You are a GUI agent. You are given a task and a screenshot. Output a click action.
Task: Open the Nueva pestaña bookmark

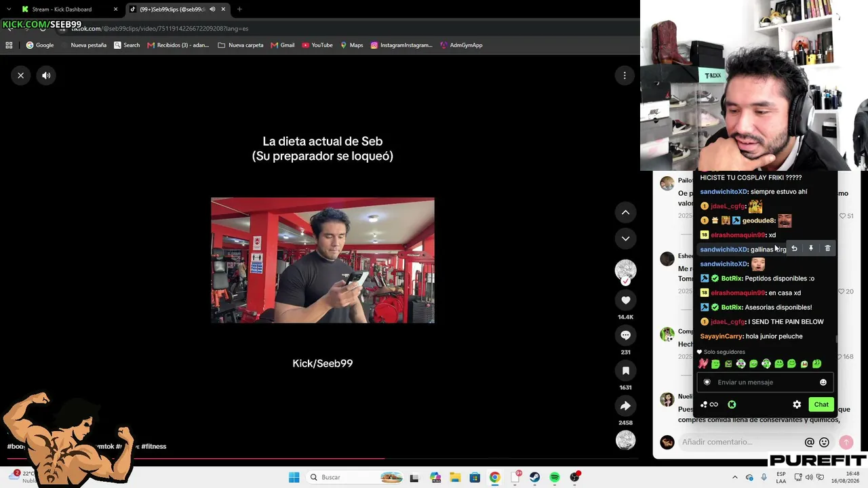[83, 45]
